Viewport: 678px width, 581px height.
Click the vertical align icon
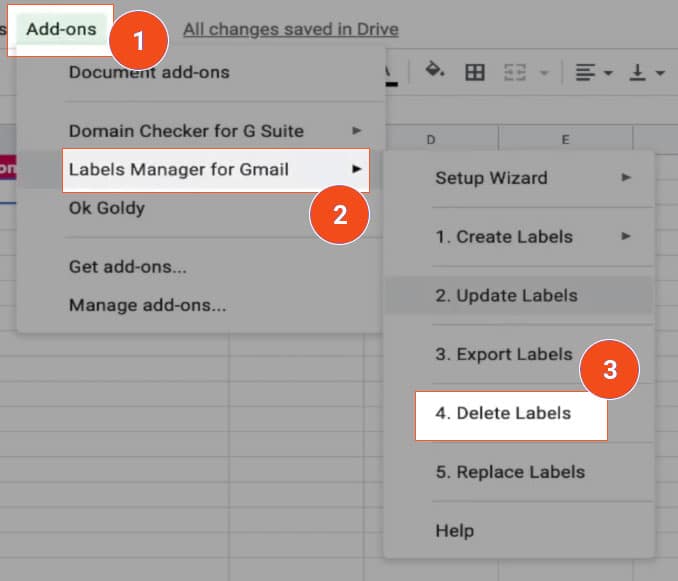click(637, 72)
